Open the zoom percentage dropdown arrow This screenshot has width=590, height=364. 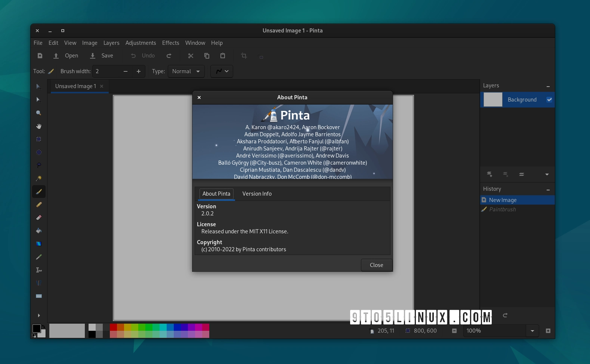(532, 331)
